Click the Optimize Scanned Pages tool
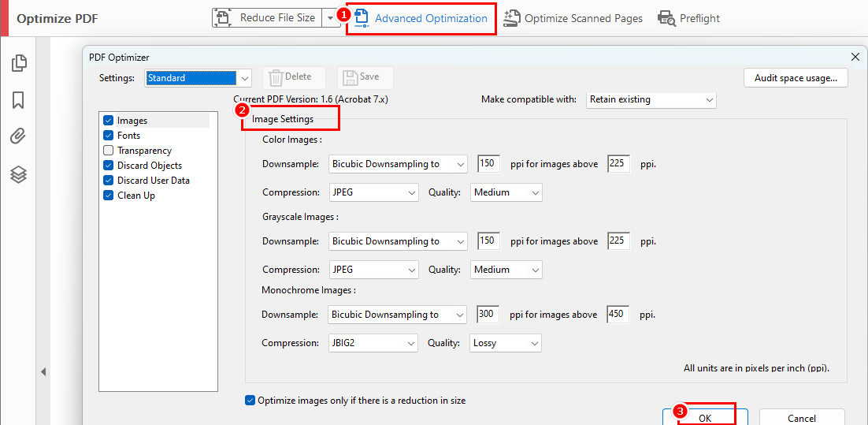The image size is (868, 425). coord(573,18)
